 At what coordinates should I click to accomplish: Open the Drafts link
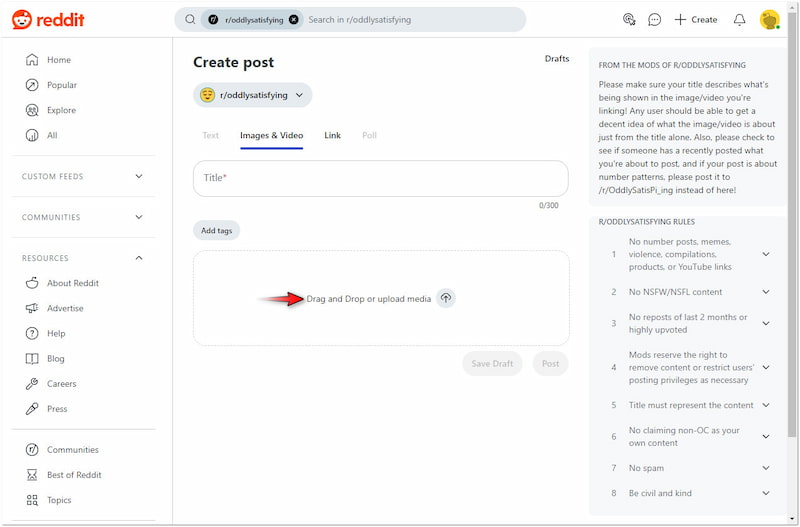556,59
